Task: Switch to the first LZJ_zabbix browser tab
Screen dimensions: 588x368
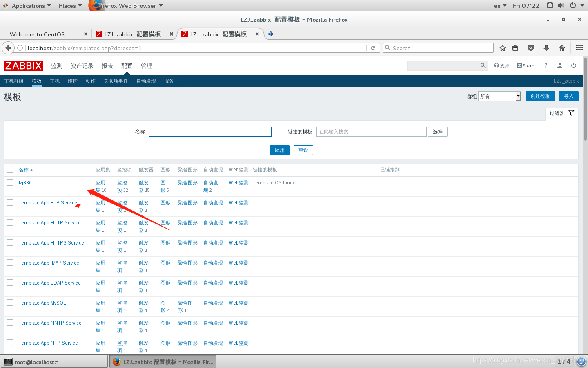Action: (133, 34)
